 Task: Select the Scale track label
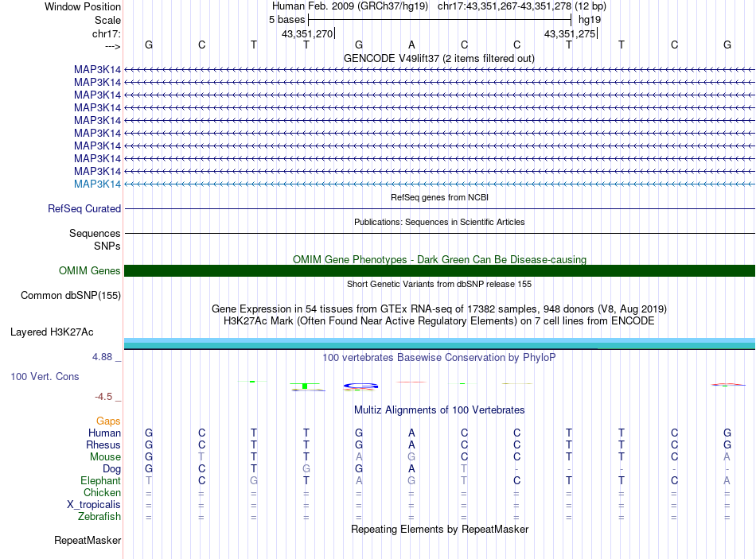tap(107, 20)
